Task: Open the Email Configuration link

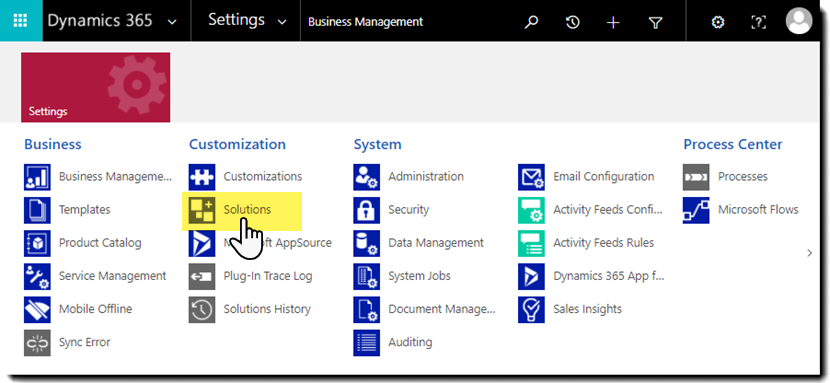Action: 603,176
